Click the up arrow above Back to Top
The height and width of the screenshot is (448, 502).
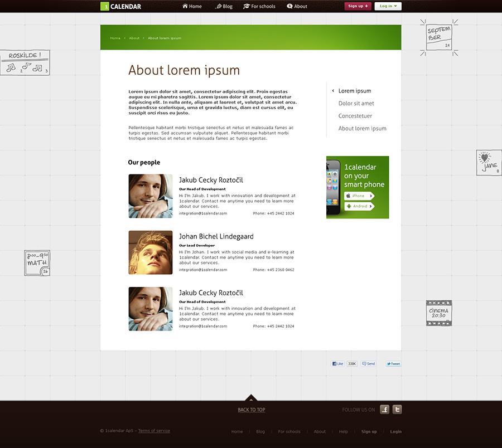251,398
